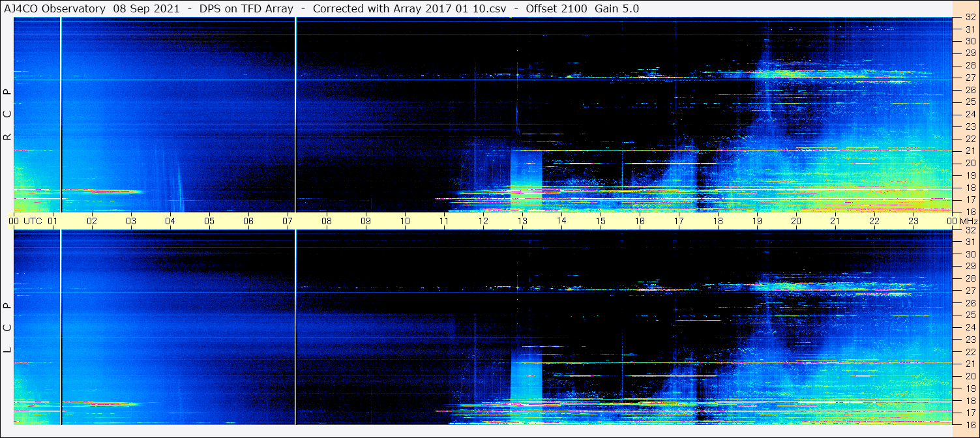The height and width of the screenshot is (438, 980).
Task: Click the 22 MHz tick of the LCP panel
Action: pyautogui.click(x=970, y=351)
